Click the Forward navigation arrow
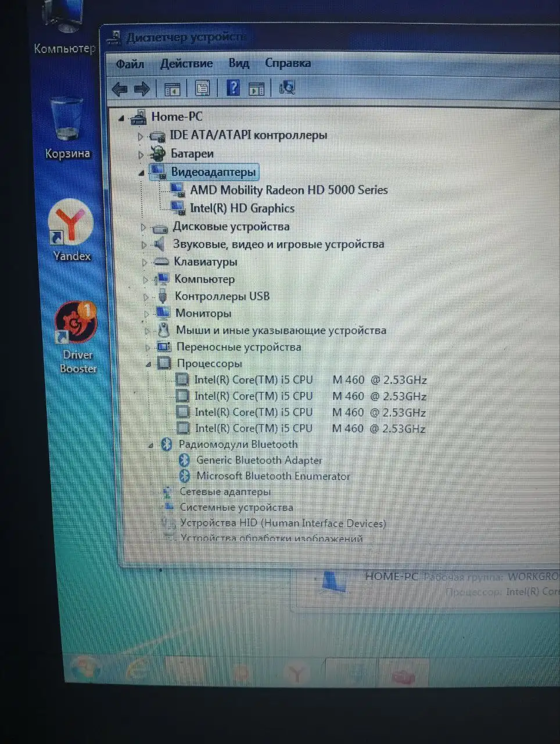Screen dimensions: 560x744 pos(140,88)
